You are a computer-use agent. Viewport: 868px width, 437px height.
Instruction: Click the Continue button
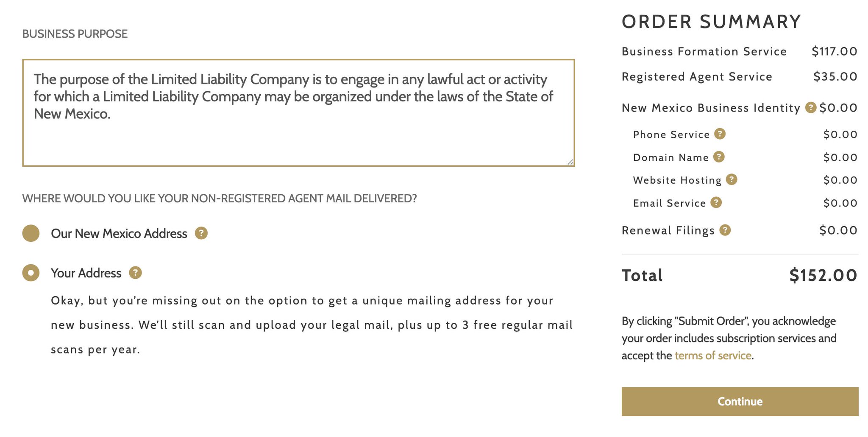coord(740,401)
